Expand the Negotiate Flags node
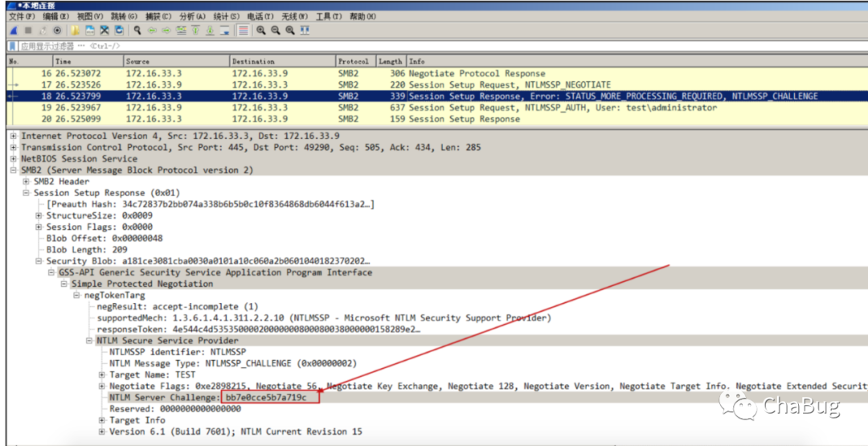This screenshot has height=446, width=868. tap(102, 387)
